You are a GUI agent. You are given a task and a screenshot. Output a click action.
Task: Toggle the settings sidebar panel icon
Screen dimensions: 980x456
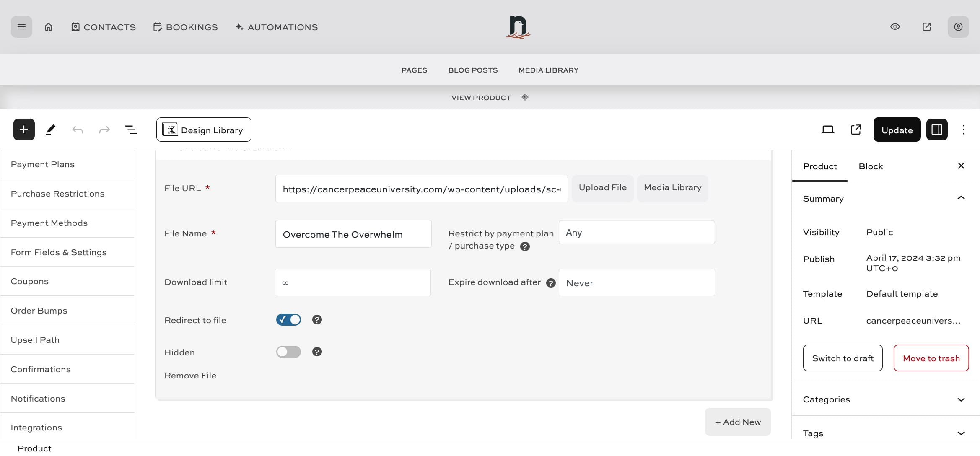pyautogui.click(x=937, y=130)
